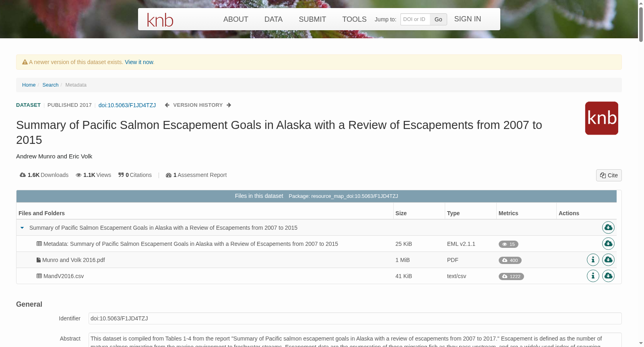Image resolution: width=644 pixels, height=347 pixels.
Task: Download the Metadata EML file
Action: pyautogui.click(x=608, y=244)
